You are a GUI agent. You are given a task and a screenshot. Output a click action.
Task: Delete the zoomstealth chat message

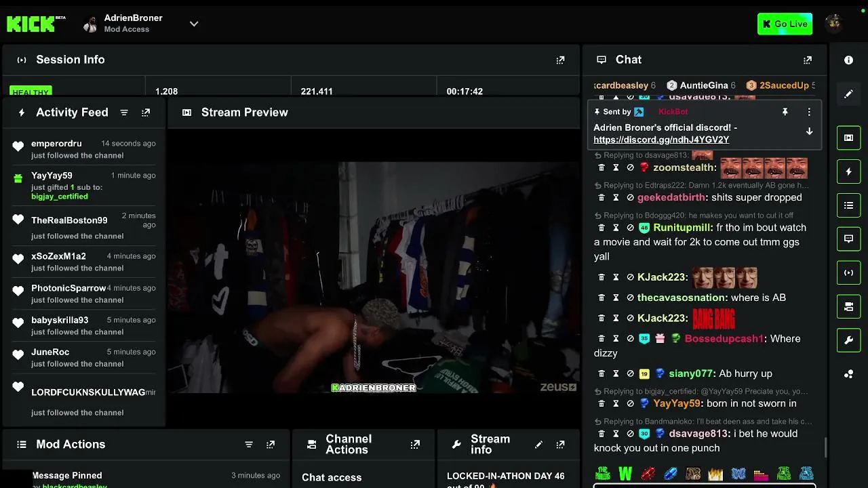(x=601, y=167)
